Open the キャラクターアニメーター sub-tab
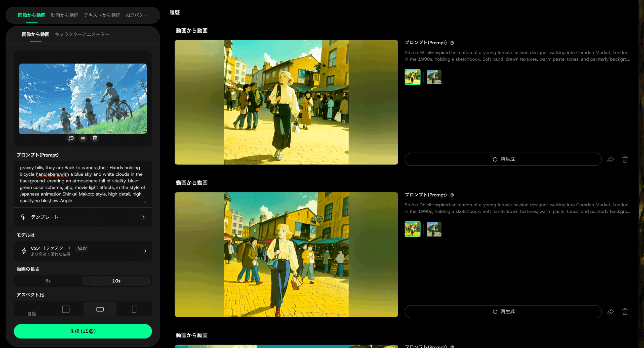The image size is (644, 348). (82, 34)
